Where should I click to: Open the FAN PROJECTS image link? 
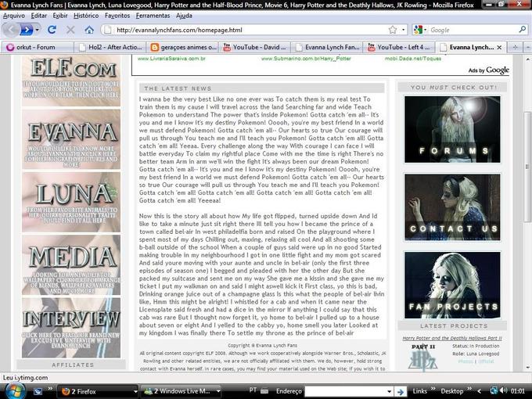click(452, 285)
